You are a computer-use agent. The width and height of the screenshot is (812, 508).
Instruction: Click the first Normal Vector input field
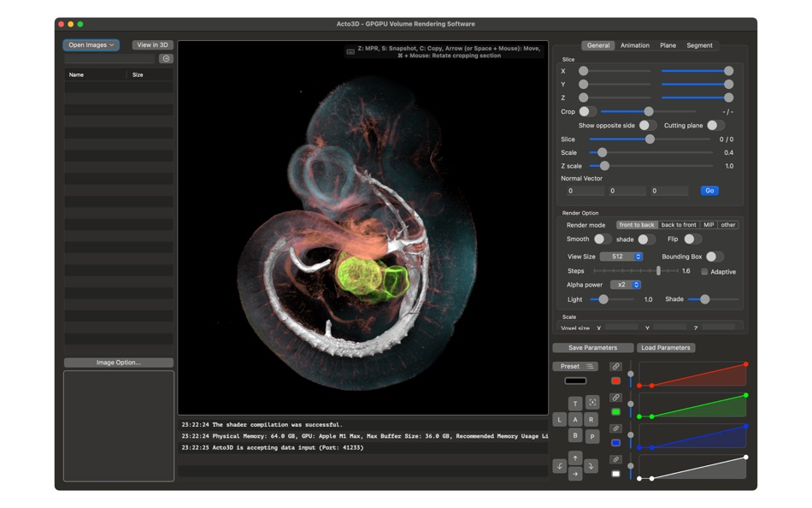(x=585, y=191)
